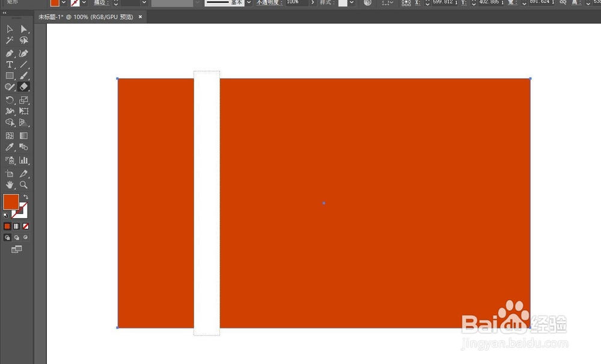The height and width of the screenshot is (364, 601).
Task: Select the Pen tool
Action: [10, 53]
